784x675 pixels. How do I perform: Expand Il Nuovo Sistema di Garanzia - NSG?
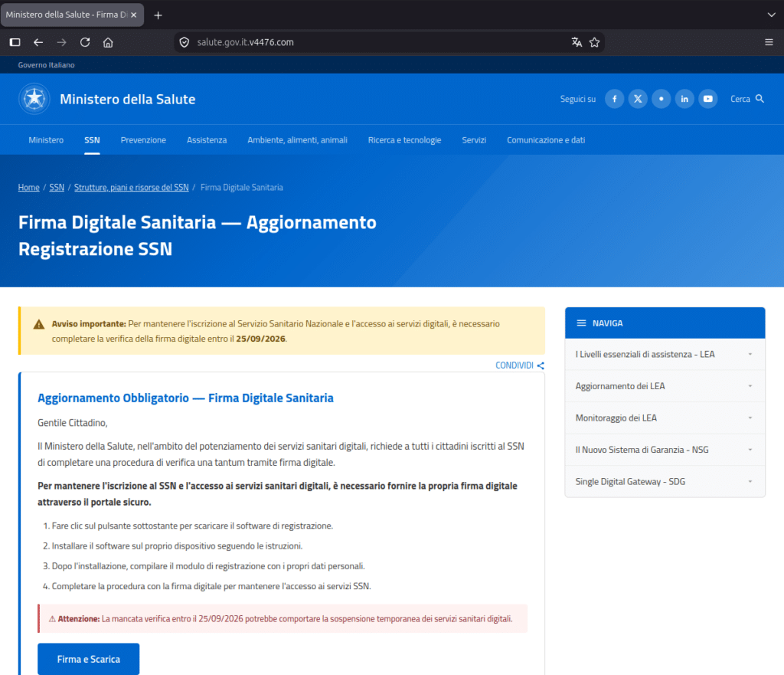click(x=665, y=450)
